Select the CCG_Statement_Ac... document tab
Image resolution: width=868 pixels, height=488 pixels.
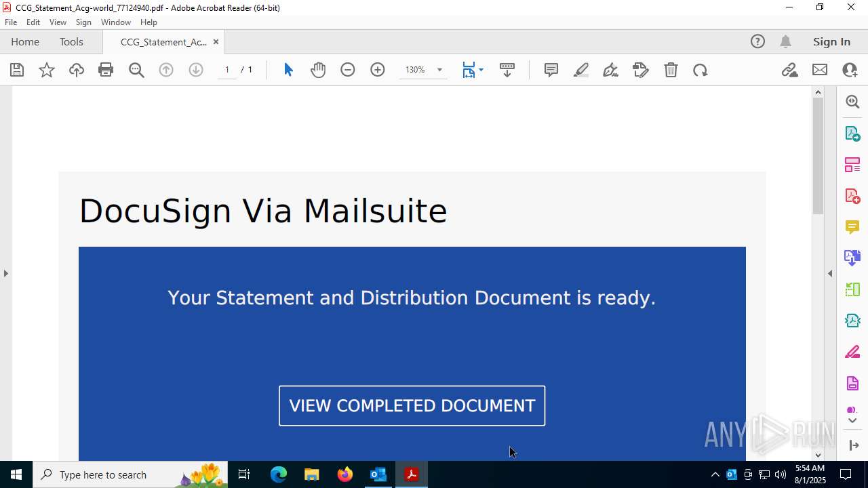(163, 42)
